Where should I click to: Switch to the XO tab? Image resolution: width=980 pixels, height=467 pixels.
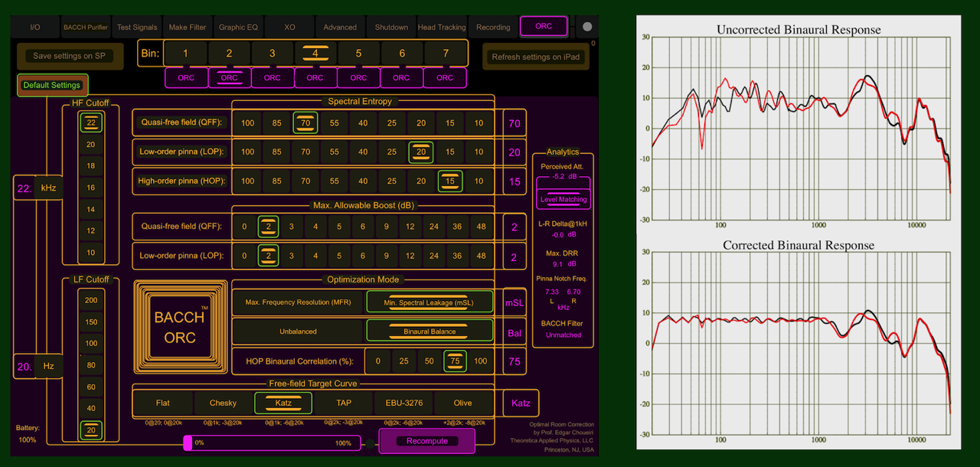click(x=289, y=27)
